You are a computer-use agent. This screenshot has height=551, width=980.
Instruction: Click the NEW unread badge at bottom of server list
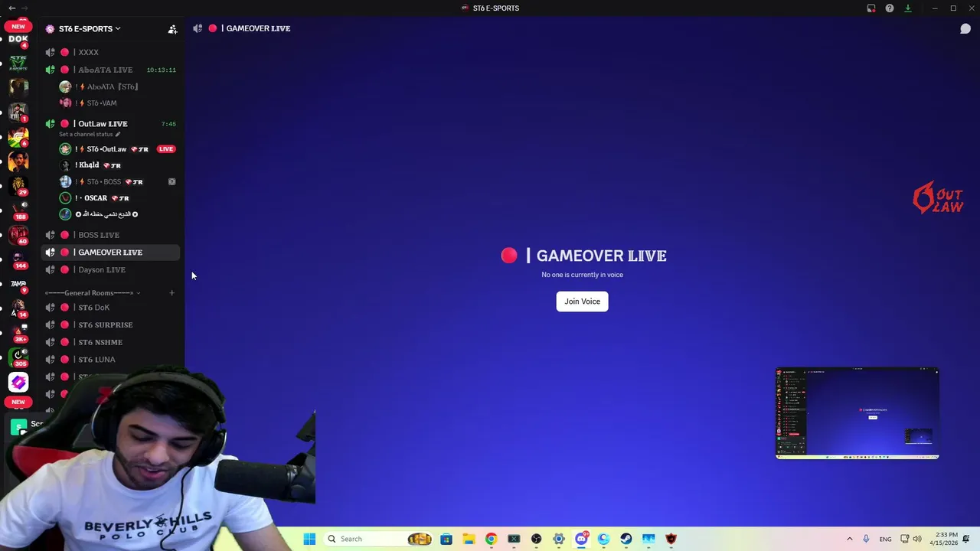point(18,402)
